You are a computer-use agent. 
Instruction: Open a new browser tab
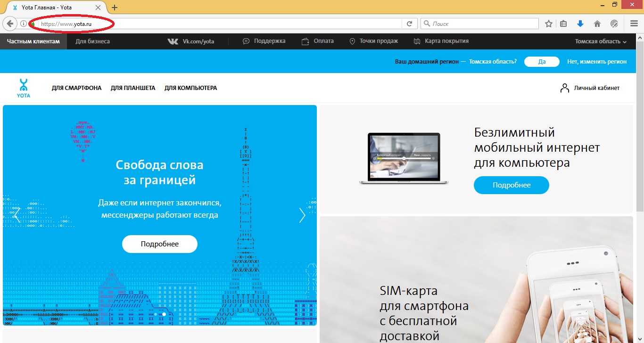114,8
